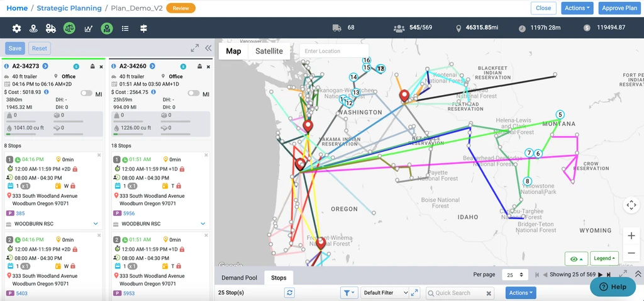Image resolution: width=644 pixels, height=301 pixels.
Task: Switch to the Demand Pool tab
Action: point(239,278)
